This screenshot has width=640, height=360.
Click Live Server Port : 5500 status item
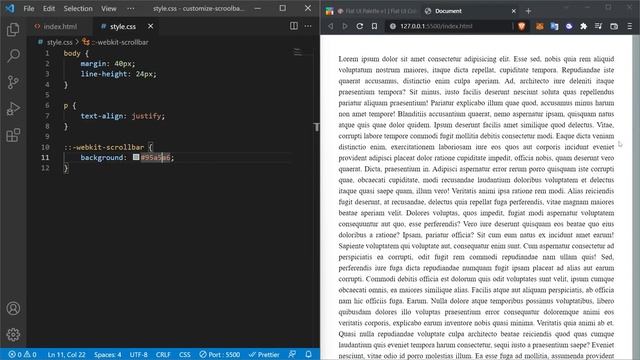pyautogui.click(x=220, y=354)
